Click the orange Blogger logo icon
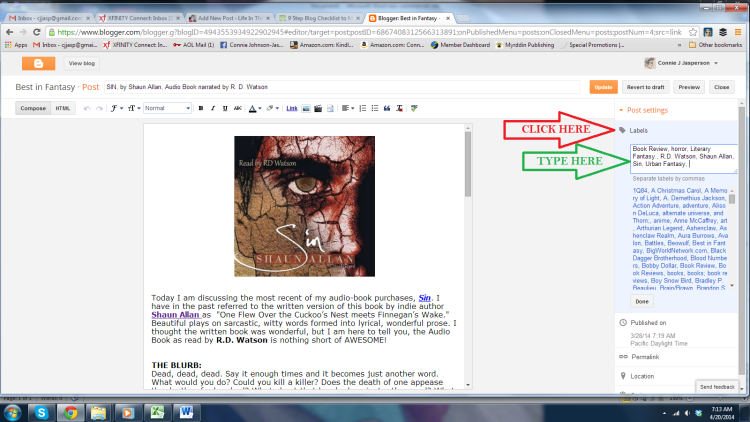Viewport: 750px width, 422px height. [37, 62]
